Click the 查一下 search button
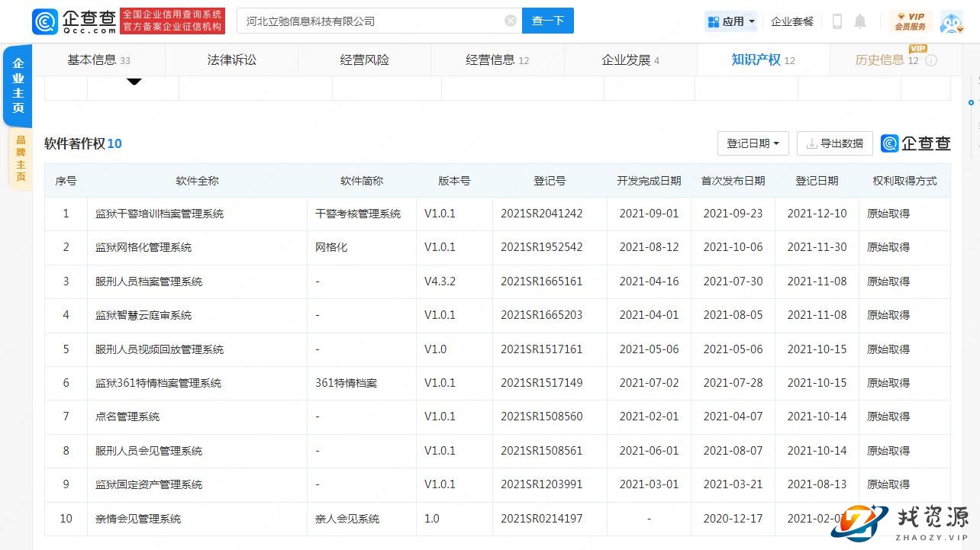 (x=548, y=21)
